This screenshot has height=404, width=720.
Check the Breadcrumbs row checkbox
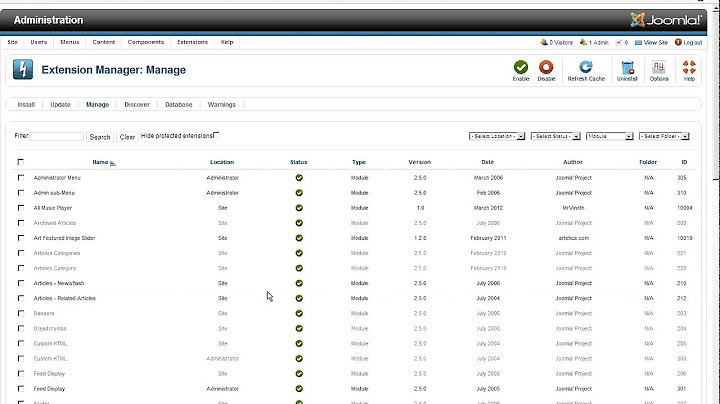21,329
